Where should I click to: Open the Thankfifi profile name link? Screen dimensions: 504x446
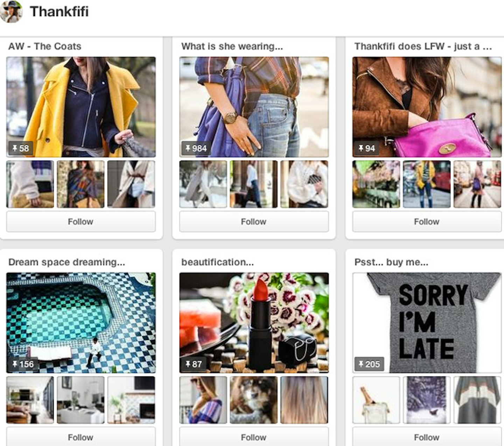pos(59,12)
